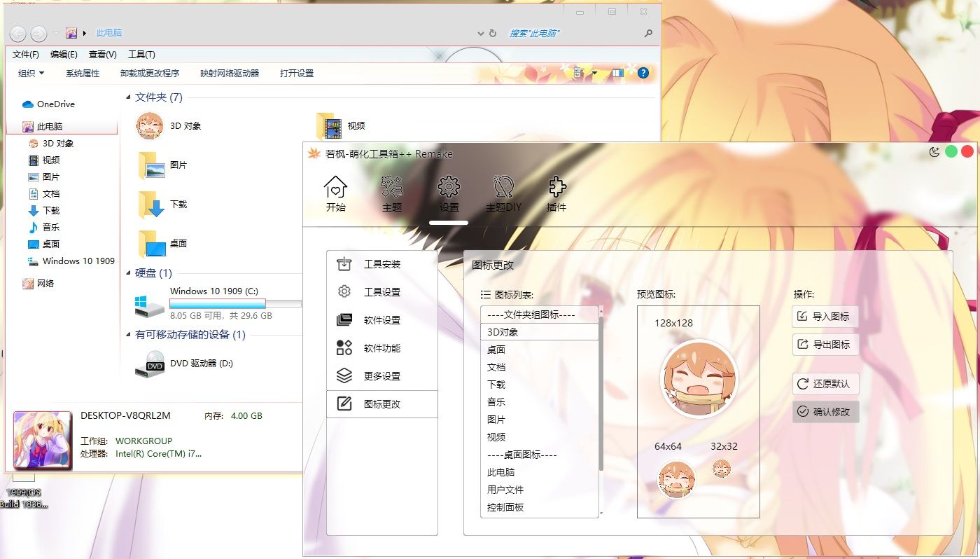980x559 pixels.
Task: Click 卸载或更改程序 in Explorer toolbar
Action: [150, 73]
